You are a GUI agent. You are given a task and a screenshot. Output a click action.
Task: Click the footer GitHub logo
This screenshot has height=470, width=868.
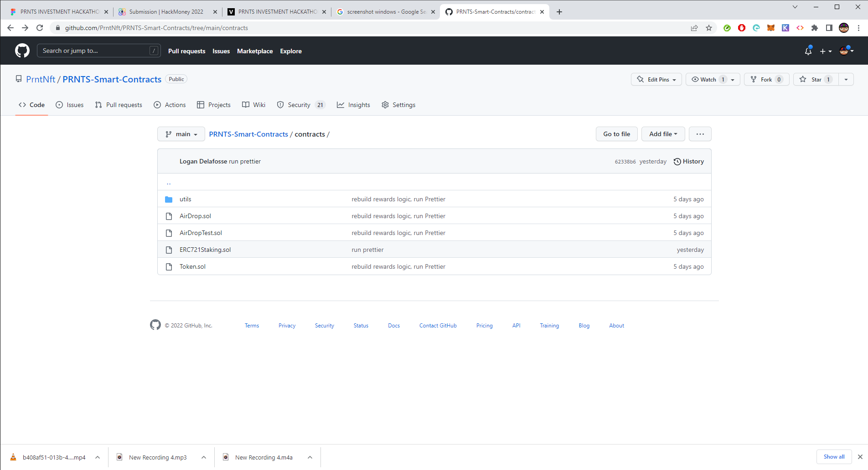coord(155,325)
